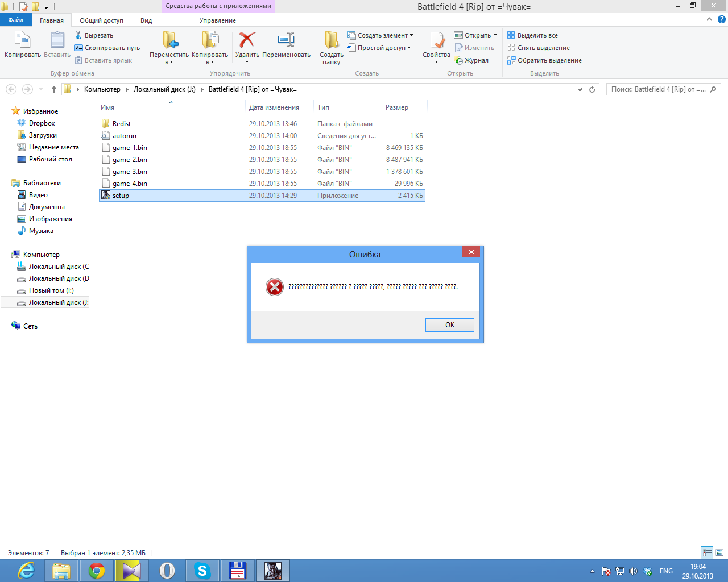The width and height of the screenshot is (728, 582).
Task: Go up one folder level arrow
Action: [54, 89]
